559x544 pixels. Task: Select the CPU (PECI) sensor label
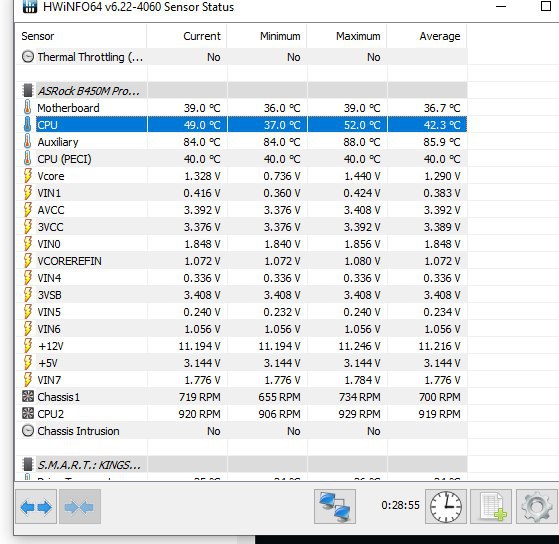coord(65,159)
